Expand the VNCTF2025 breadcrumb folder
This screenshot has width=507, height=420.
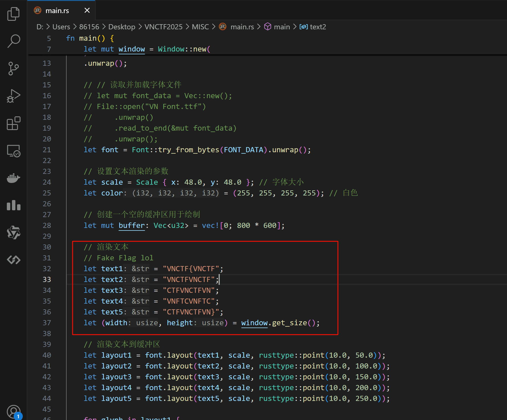(163, 27)
